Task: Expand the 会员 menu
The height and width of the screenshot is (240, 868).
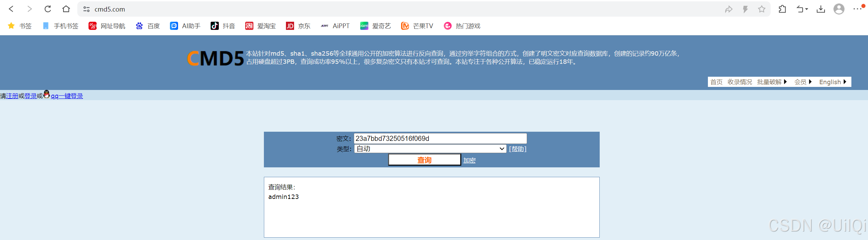Action: pyautogui.click(x=803, y=82)
